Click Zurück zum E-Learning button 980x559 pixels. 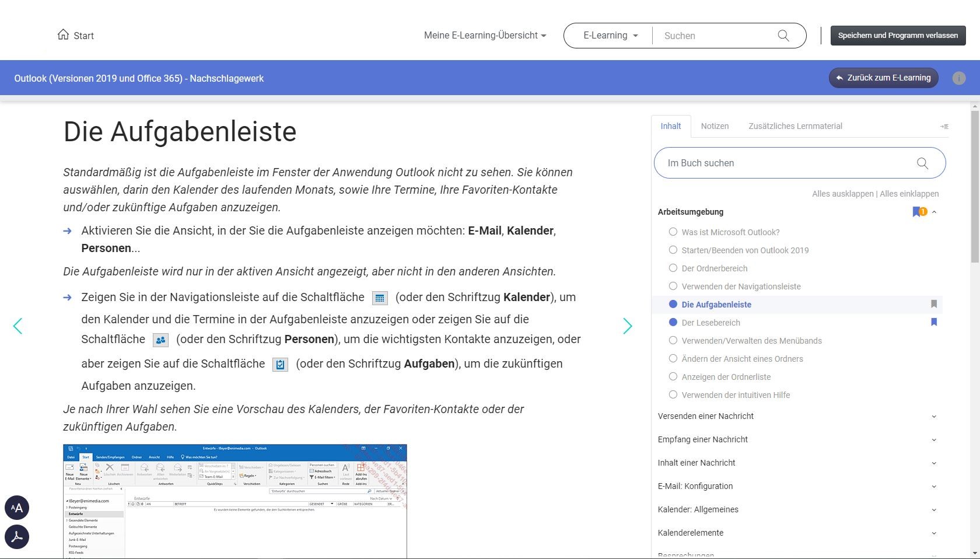[x=883, y=78]
